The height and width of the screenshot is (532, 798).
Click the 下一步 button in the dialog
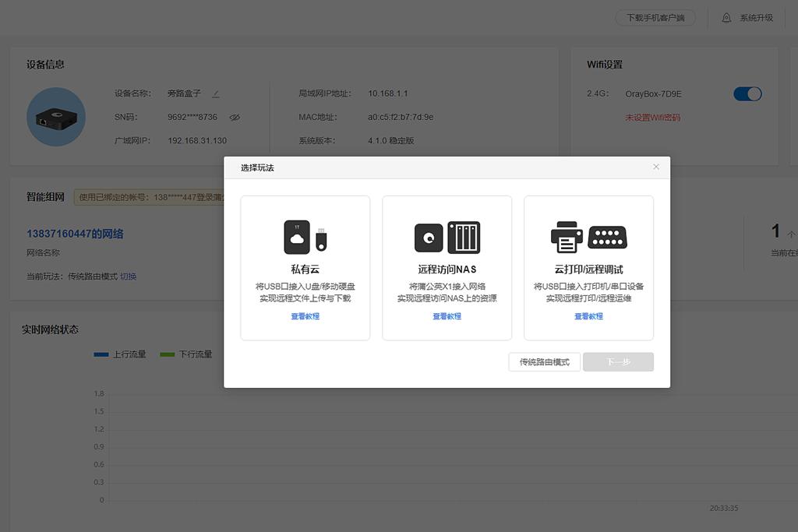[x=618, y=361]
